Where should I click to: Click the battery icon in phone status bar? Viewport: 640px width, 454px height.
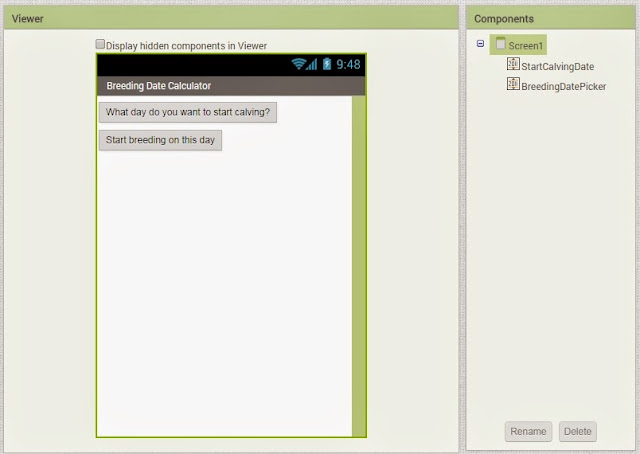327,64
